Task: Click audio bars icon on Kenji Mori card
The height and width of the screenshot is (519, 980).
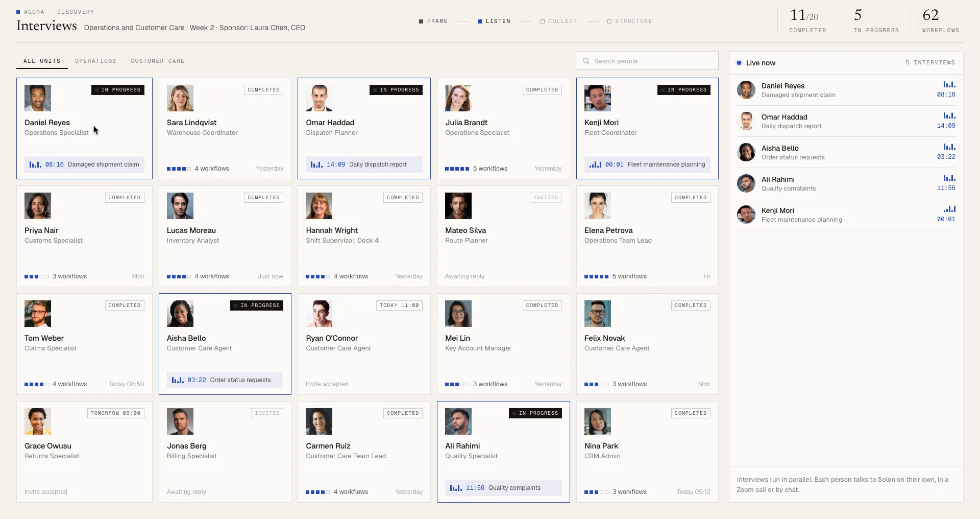Action: click(595, 164)
